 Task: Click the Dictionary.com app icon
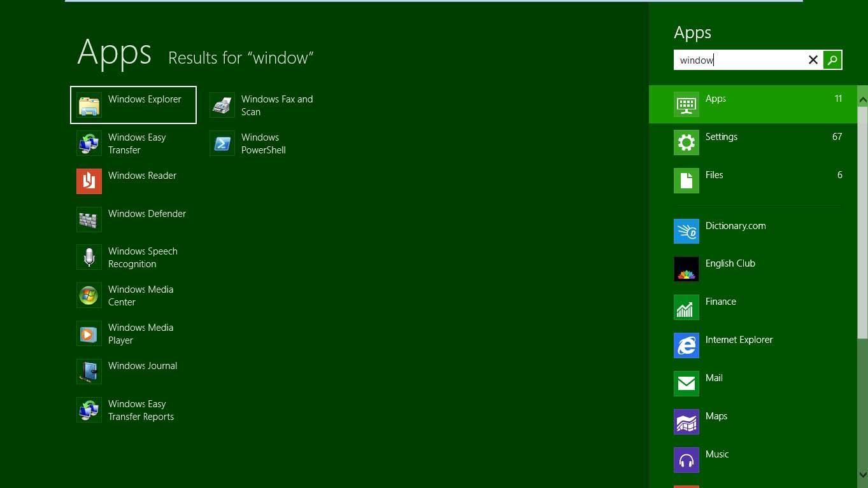[687, 232]
